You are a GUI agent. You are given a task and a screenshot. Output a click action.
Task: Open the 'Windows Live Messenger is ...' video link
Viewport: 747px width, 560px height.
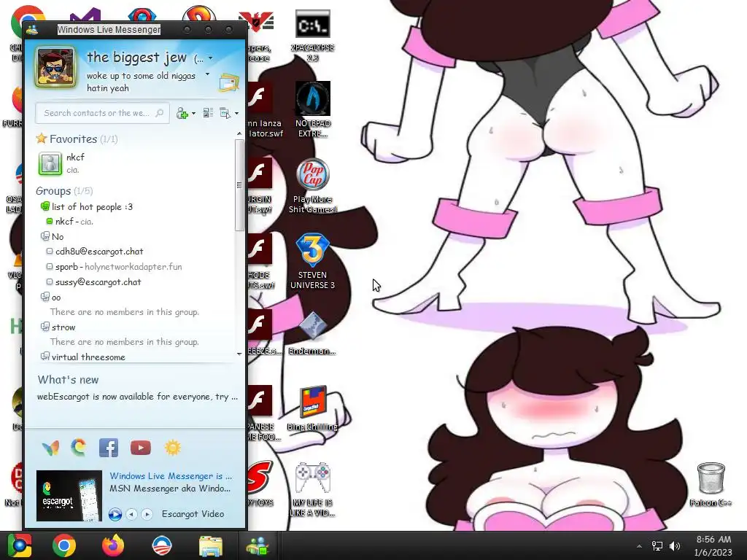click(171, 475)
